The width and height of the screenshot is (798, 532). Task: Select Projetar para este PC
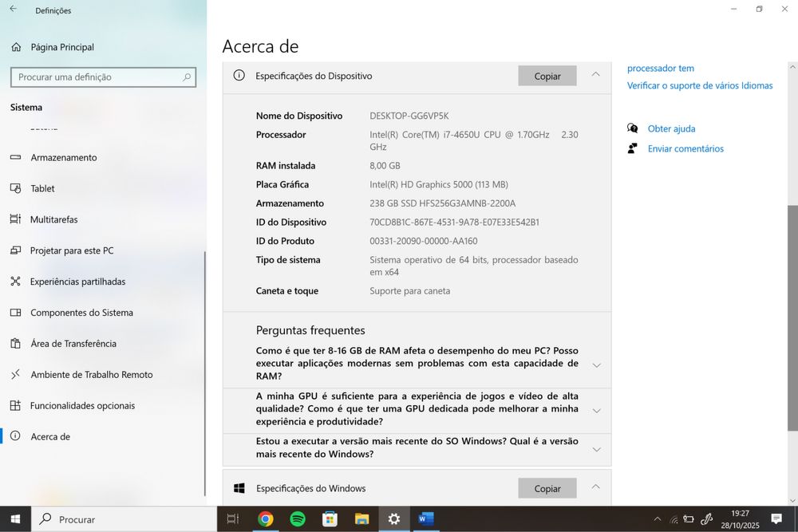pyautogui.click(x=102, y=250)
